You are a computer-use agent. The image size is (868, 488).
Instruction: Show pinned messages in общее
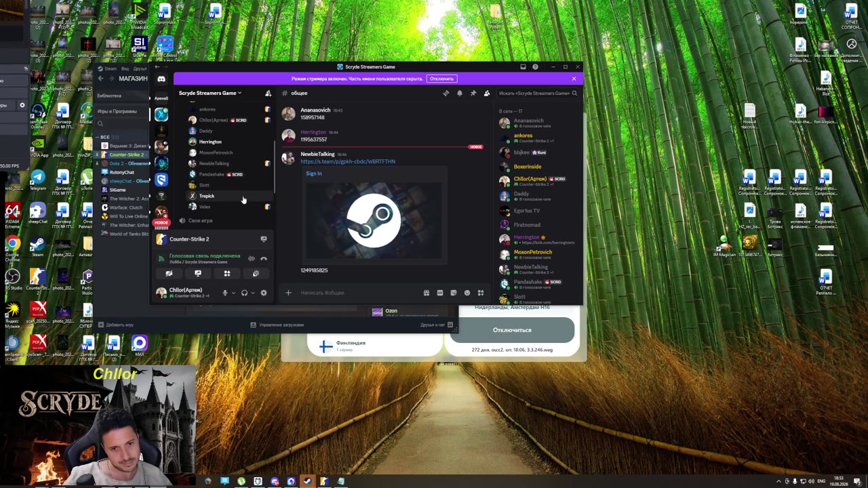point(473,94)
